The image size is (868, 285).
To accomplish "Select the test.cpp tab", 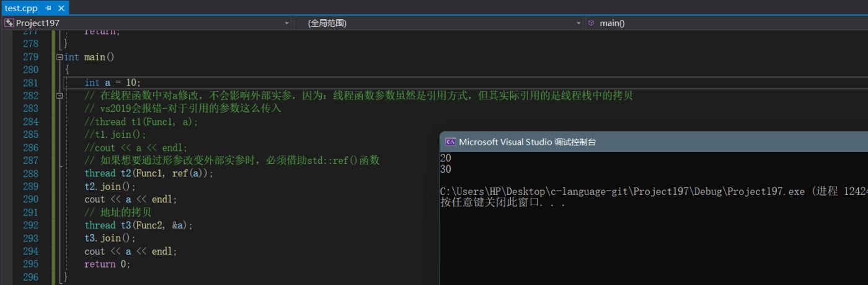I will 21,8.
